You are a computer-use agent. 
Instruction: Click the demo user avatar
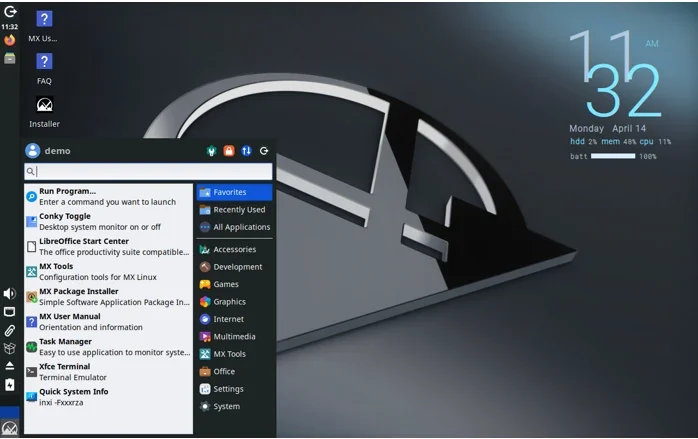(x=32, y=151)
